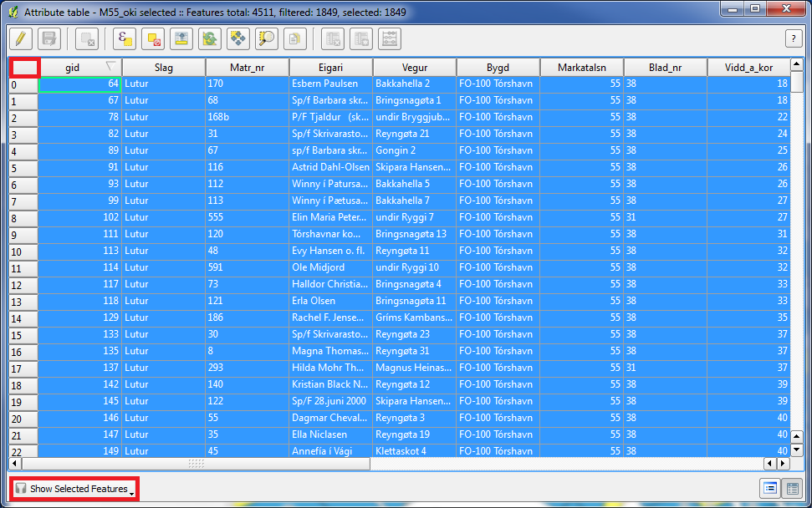Image resolution: width=812 pixels, height=508 pixels.
Task: Select row header 5
Action: [23, 168]
